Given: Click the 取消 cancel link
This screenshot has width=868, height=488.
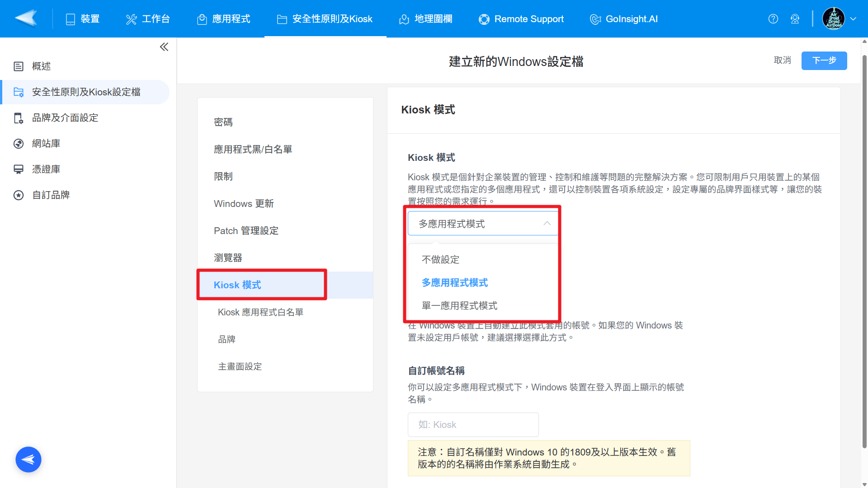Looking at the screenshot, I should (782, 61).
